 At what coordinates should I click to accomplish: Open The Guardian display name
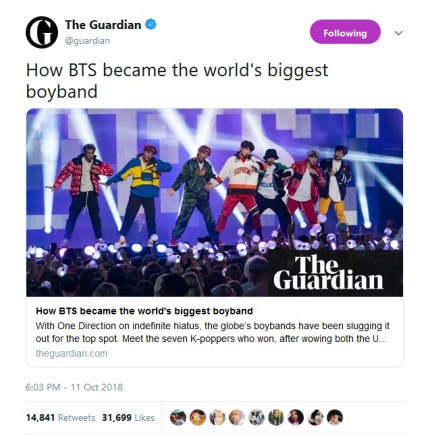pos(103,25)
